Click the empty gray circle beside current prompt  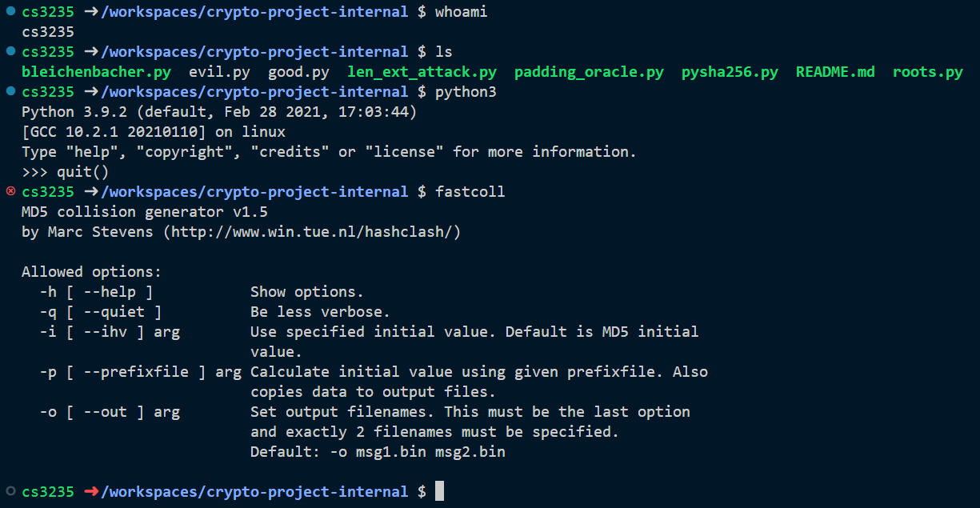point(10,491)
